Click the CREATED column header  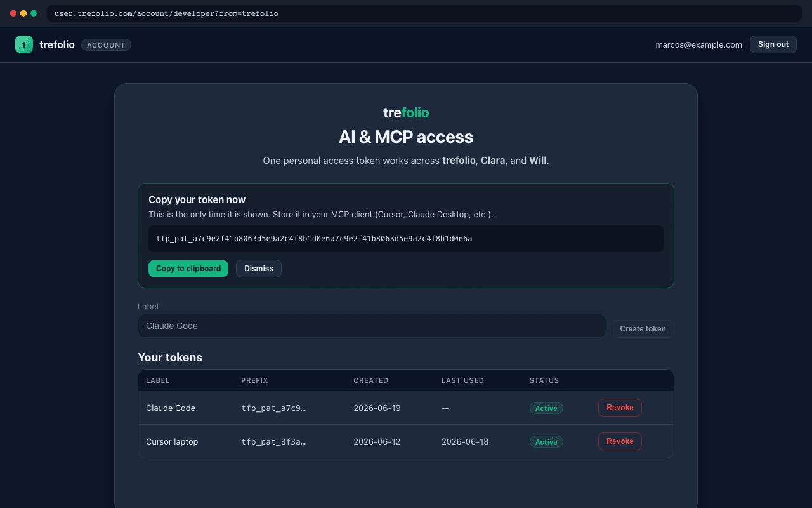click(371, 380)
